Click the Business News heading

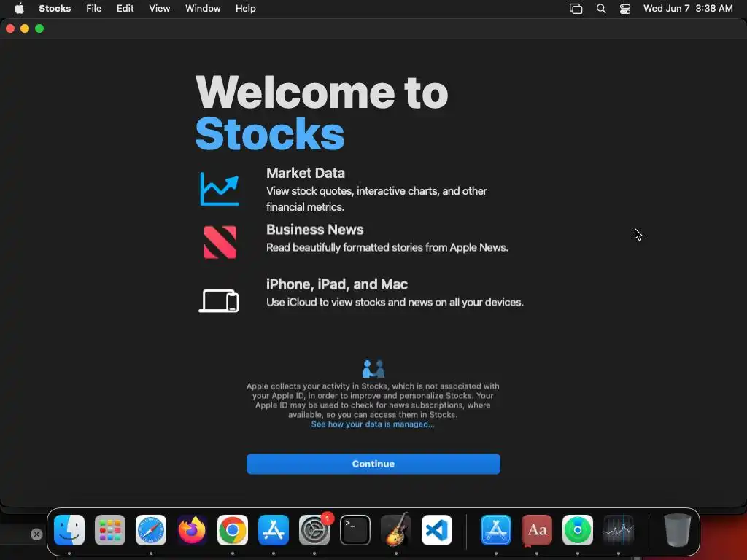315,230
